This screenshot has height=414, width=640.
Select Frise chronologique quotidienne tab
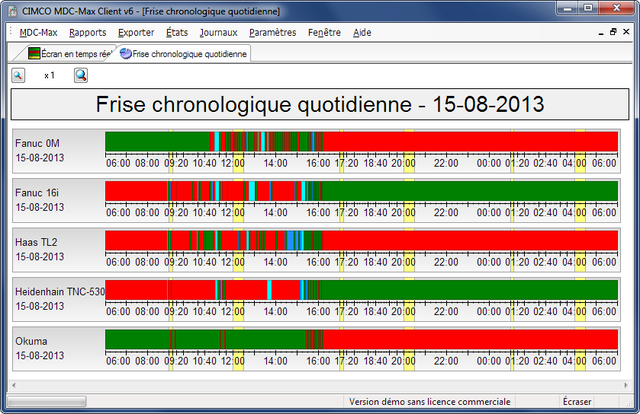184,53
